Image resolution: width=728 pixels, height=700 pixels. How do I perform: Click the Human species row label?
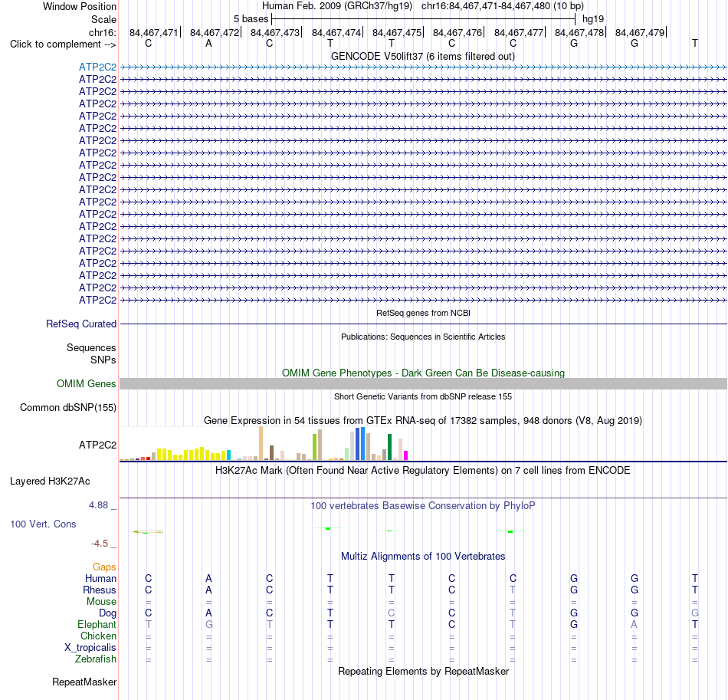(x=100, y=578)
